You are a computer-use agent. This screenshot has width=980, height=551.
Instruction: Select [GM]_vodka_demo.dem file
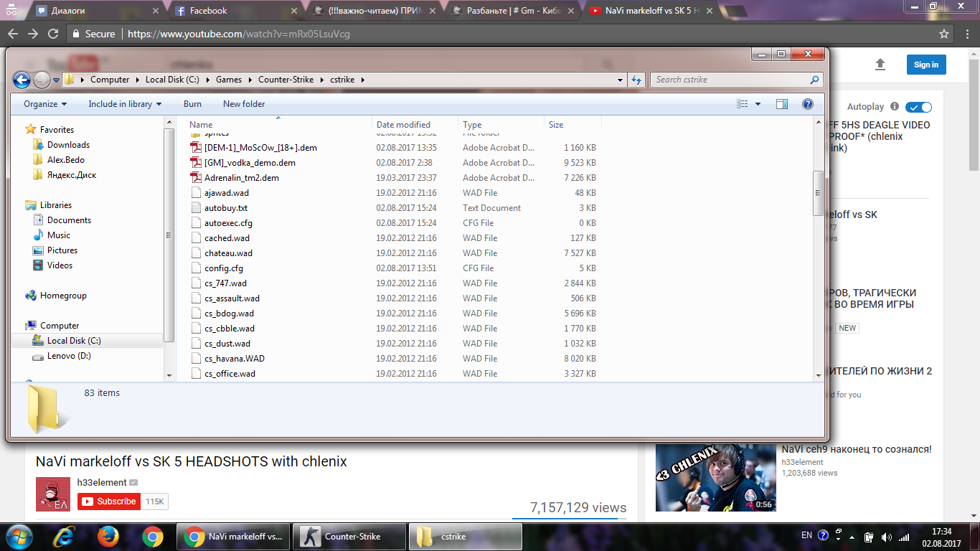point(250,163)
